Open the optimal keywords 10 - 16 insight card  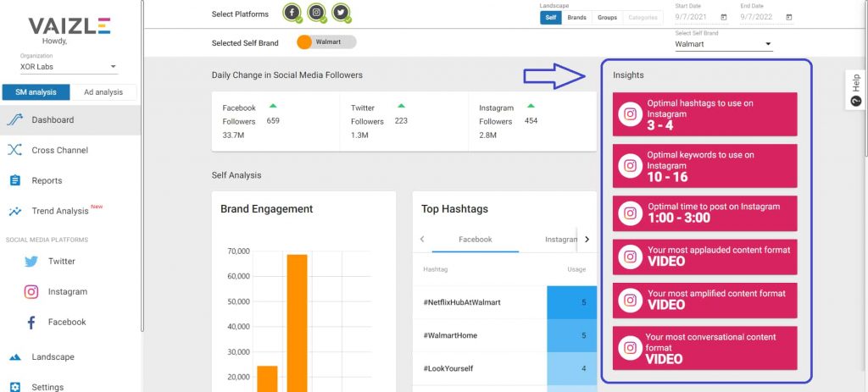704,166
